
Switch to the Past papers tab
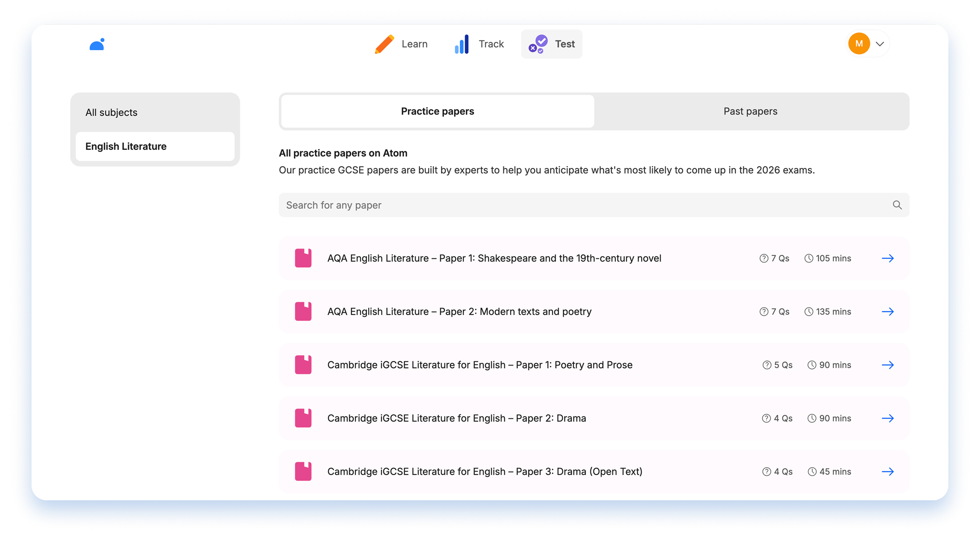(x=750, y=111)
